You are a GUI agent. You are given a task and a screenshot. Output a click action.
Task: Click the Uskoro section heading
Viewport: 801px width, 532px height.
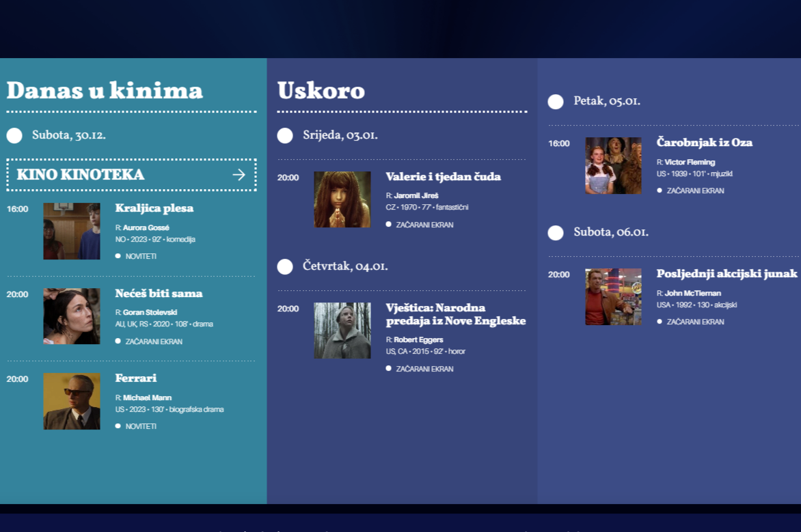321,91
